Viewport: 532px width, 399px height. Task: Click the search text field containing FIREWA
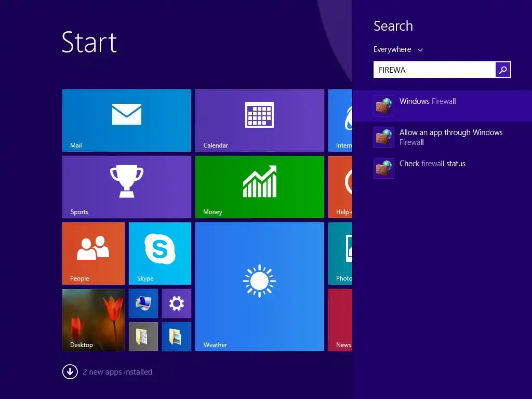coord(434,70)
